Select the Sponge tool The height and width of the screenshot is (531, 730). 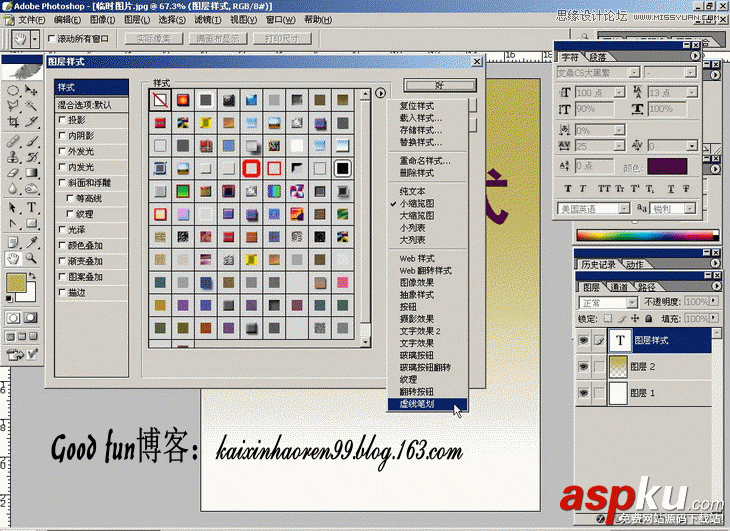click(x=31, y=189)
